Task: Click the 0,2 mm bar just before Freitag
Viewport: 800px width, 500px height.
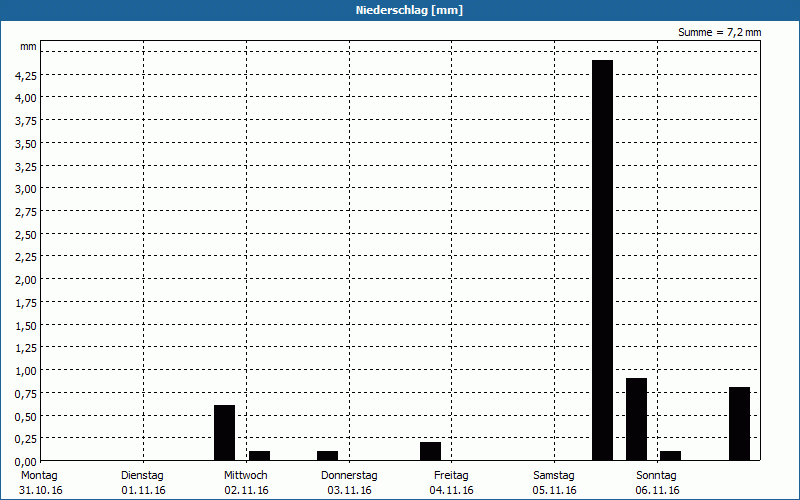Action: pyautogui.click(x=431, y=451)
